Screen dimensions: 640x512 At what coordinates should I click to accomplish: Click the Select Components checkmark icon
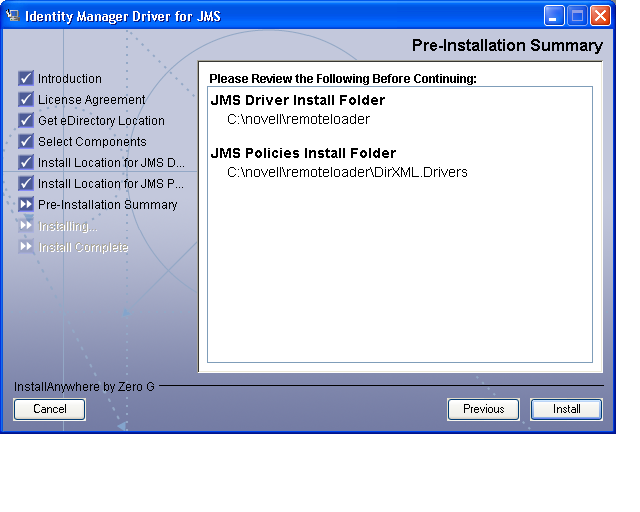click(26, 141)
